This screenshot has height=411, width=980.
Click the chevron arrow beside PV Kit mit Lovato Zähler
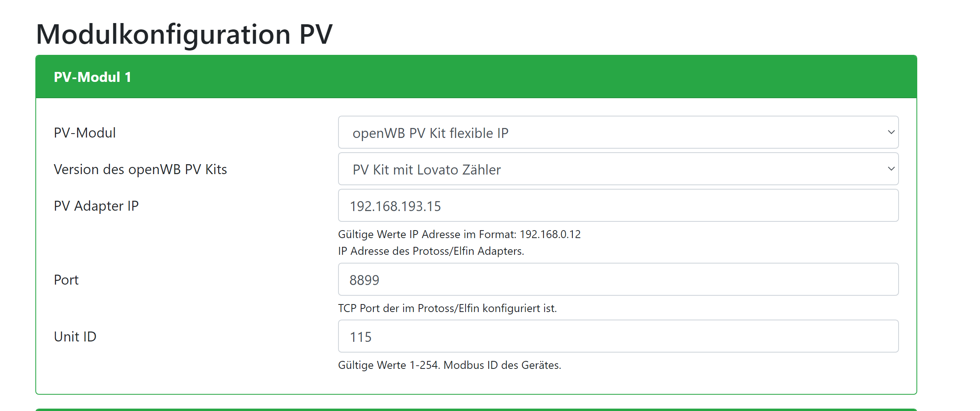click(891, 169)
